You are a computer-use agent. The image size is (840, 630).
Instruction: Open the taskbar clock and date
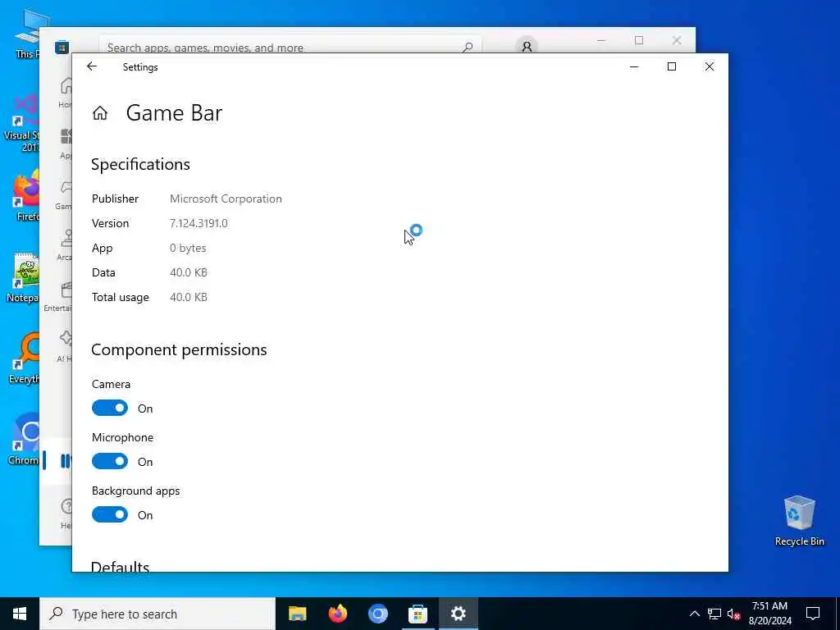769,614
